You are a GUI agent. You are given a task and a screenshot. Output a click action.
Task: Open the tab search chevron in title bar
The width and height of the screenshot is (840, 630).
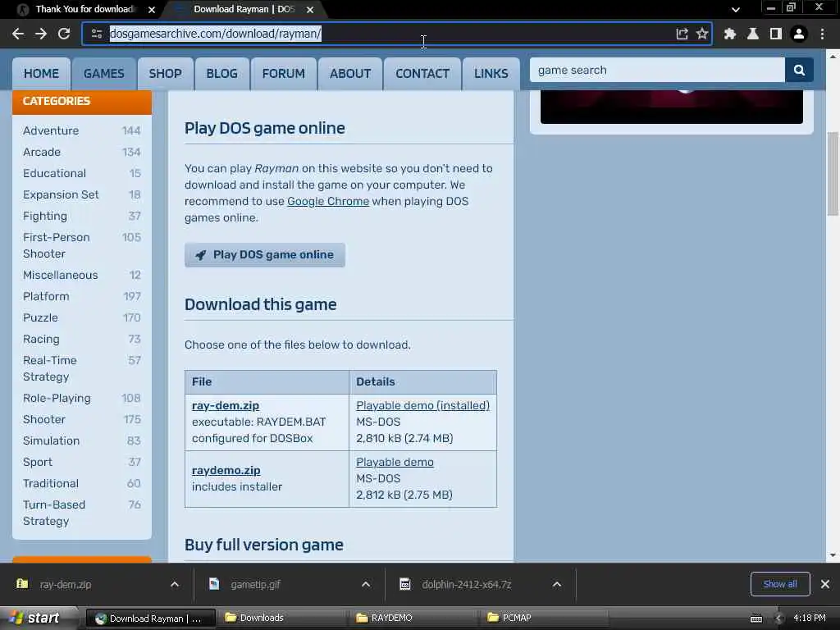click(x=736, y=10)
